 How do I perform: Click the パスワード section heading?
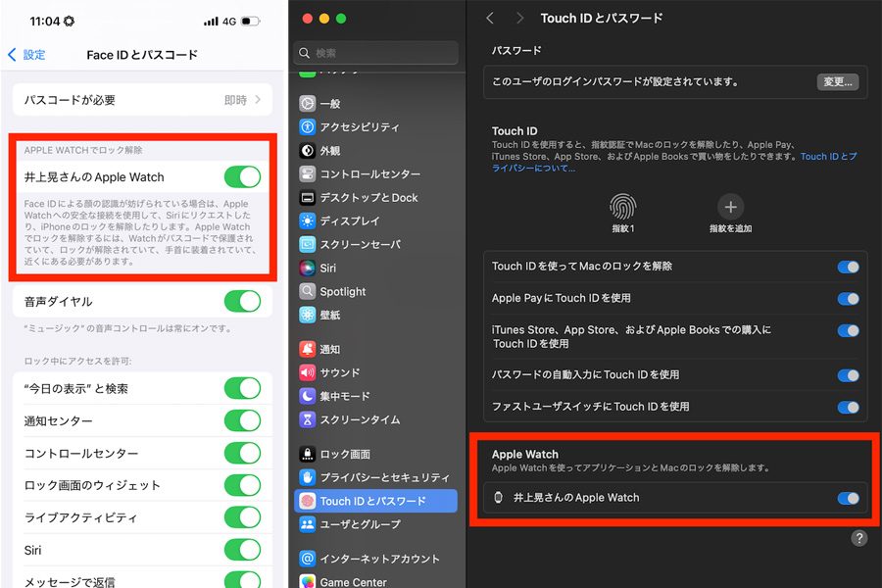[516, 51]
